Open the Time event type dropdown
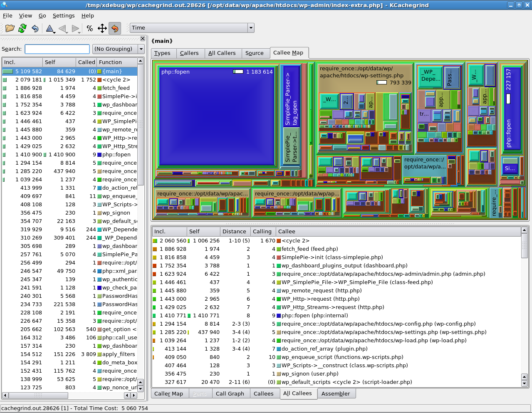Screen dimensions: 532x413 click(192, 28)
